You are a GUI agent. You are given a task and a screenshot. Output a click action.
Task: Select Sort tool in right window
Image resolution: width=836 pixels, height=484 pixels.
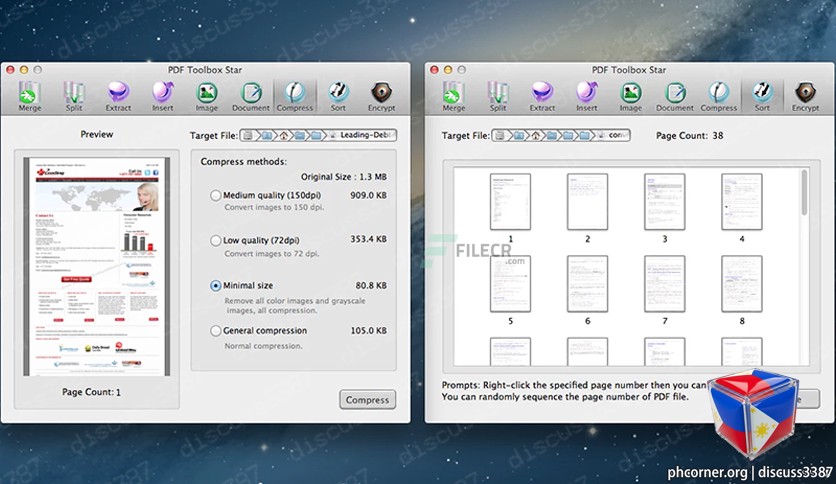762,96
